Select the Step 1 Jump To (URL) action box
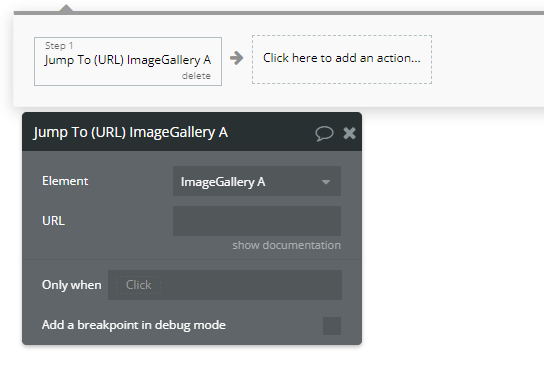 pyautogui.click(x=128, y=61)
